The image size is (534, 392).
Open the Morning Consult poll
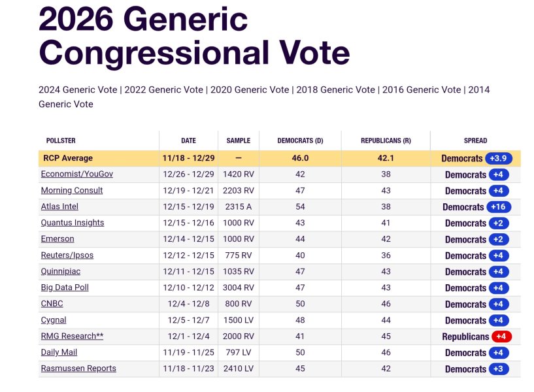pos(72,191)
